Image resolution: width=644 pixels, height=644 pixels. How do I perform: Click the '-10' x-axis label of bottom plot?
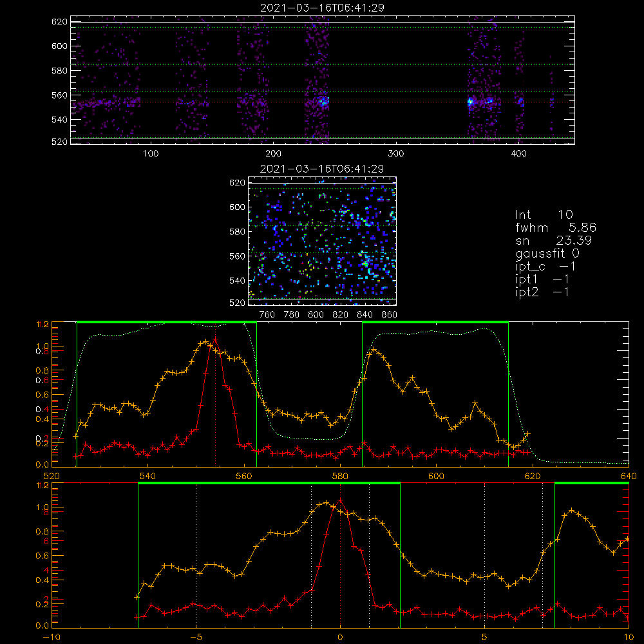point(52,638)
